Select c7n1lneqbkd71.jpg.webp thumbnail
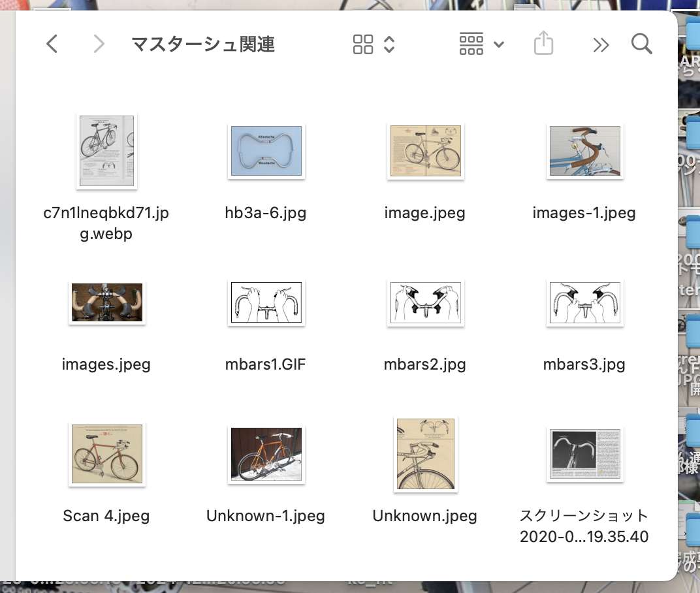 pyautogui.click(x=106, y=152)
